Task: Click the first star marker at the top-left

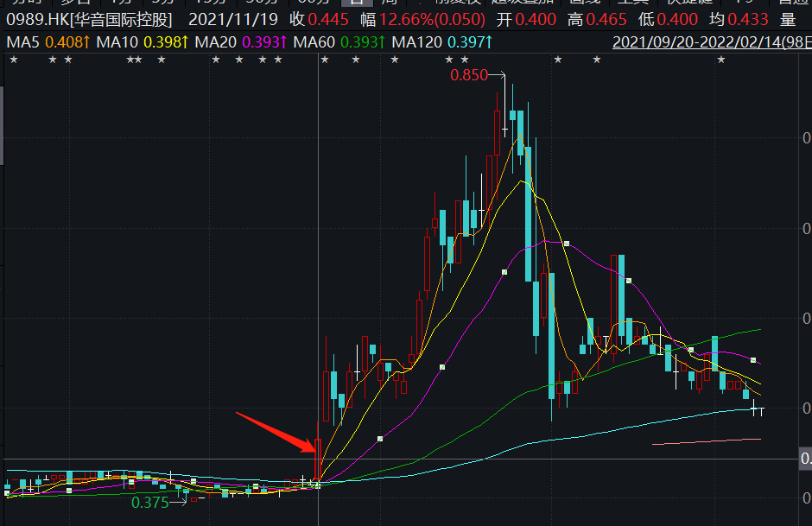Action: pos(14,60)
